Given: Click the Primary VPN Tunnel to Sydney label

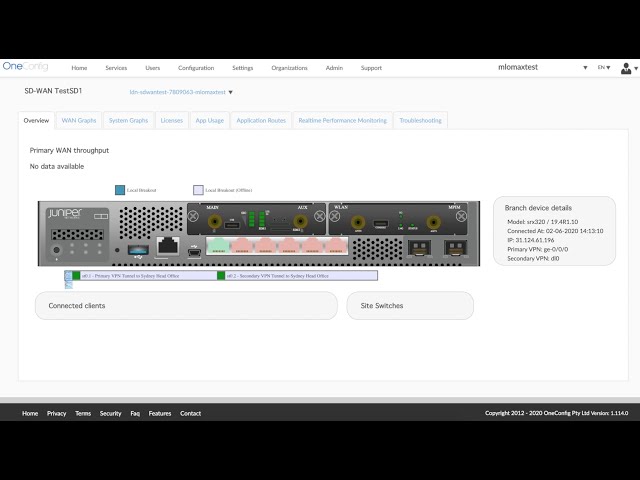Looking at the screenshot, I should [130, 276].
